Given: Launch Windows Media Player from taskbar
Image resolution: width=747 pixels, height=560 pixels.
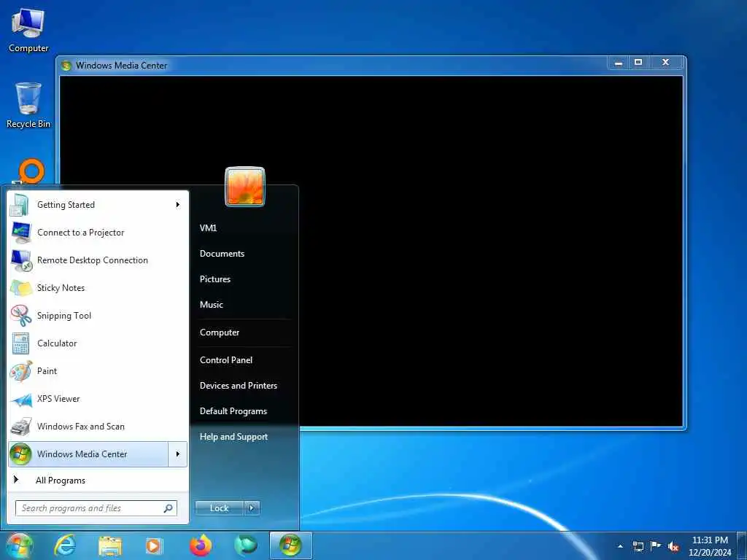Looking at the screenshot, I should click(154, 545).
